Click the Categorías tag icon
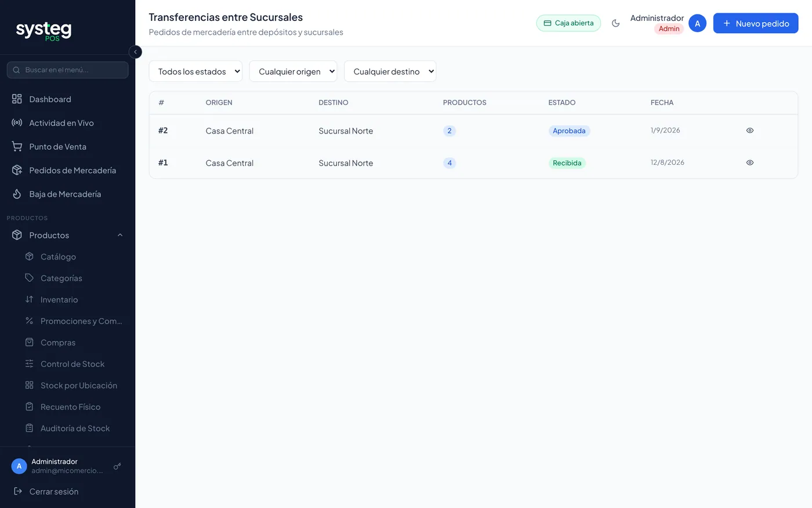Image resolution: width=812 pixels, height=508 pixels. 30,278
